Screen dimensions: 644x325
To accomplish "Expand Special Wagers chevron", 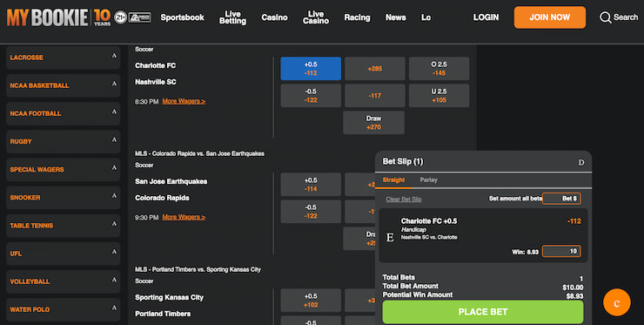I will coord(114,168).
